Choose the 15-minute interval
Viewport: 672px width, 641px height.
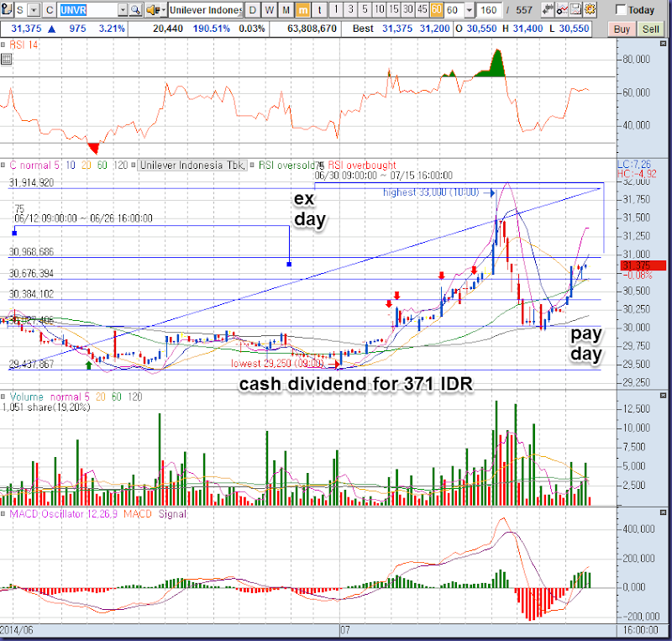tap(393, 9)
